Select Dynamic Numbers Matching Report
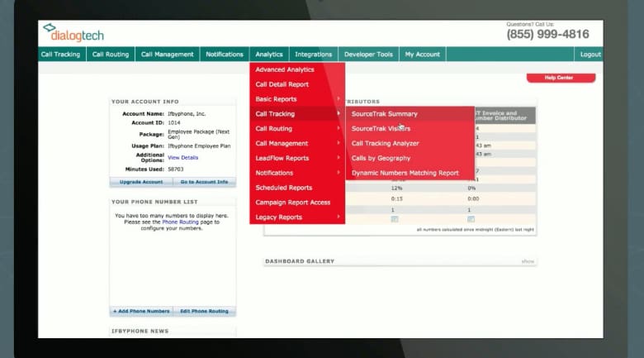Image resolution: width=644 pixels, height=358 pixels. (405, 173)
